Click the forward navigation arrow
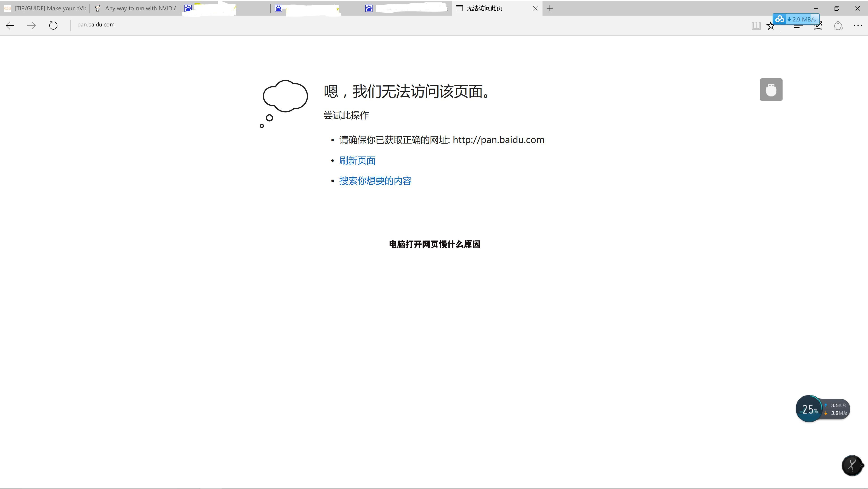The width and height of the screenshot is (868, 489). click(x=31, y=26)
